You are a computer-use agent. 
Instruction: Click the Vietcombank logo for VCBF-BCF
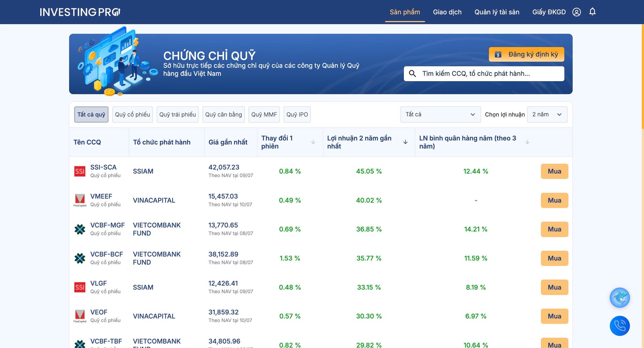(80, 258)
